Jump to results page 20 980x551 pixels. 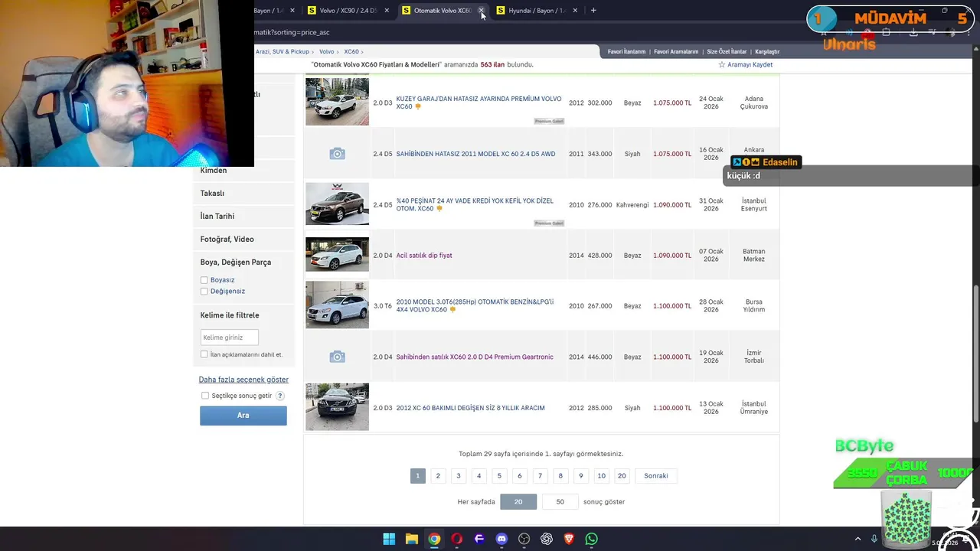[x=622, y=476]
